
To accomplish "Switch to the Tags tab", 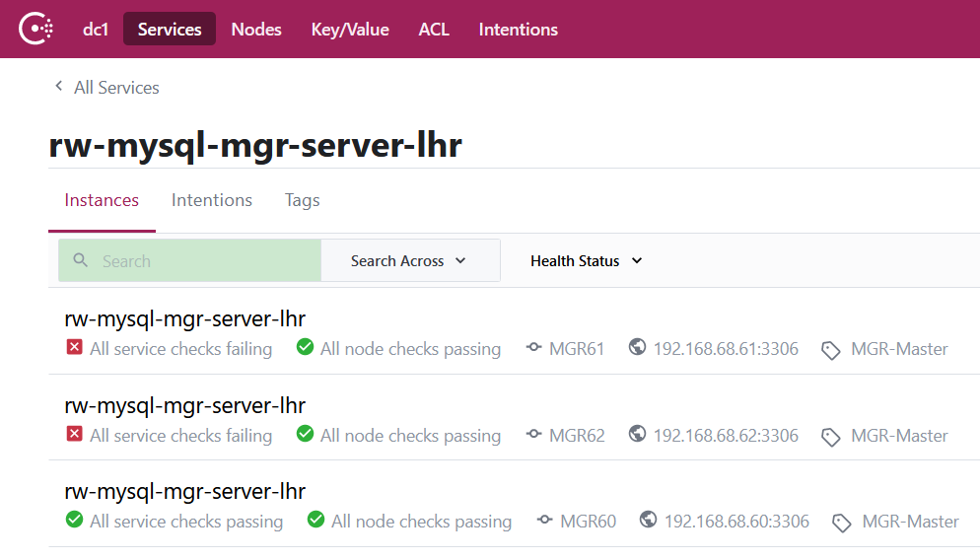I will (302, 200).
